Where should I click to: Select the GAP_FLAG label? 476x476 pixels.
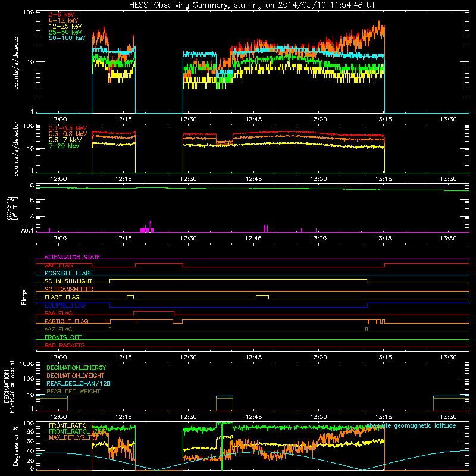click(58, 265)
